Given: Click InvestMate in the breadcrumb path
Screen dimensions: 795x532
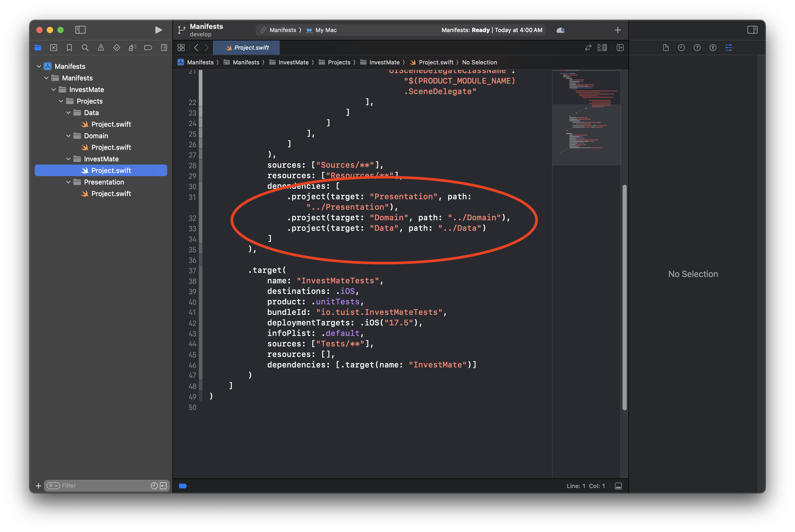Looking at the screenshot, I should click(293, 63).
